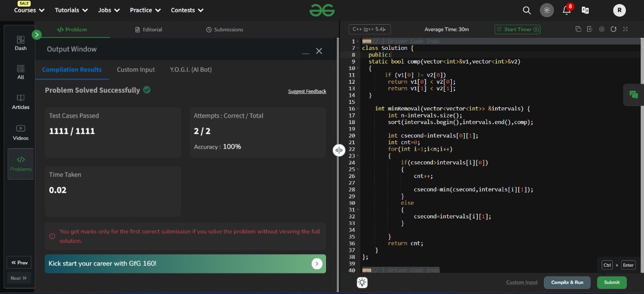Open the GeeksforGeeks home logo
Viewport: 644px width, 294px height.
click(x=321, y=10)
